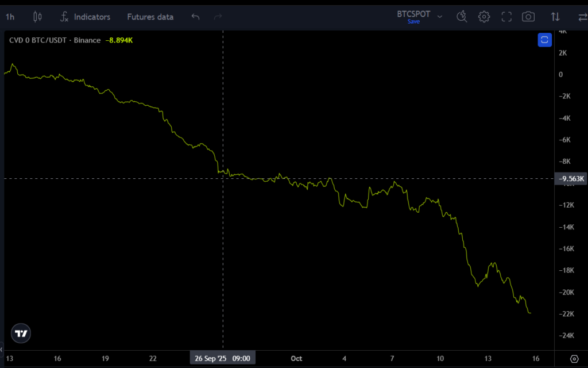
Task: Click the up-down arrows toolbar icon
Action: [555, 17]
